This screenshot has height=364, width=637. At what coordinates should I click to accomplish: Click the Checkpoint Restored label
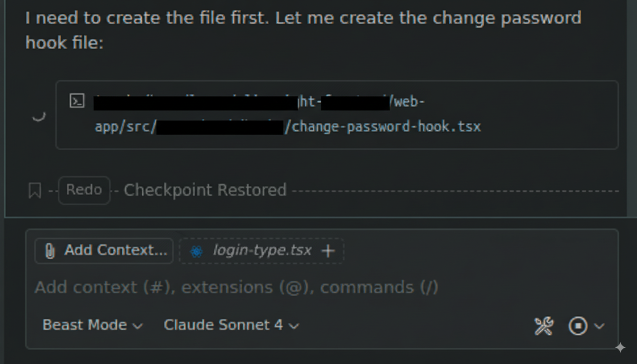(x=205, y=190)
